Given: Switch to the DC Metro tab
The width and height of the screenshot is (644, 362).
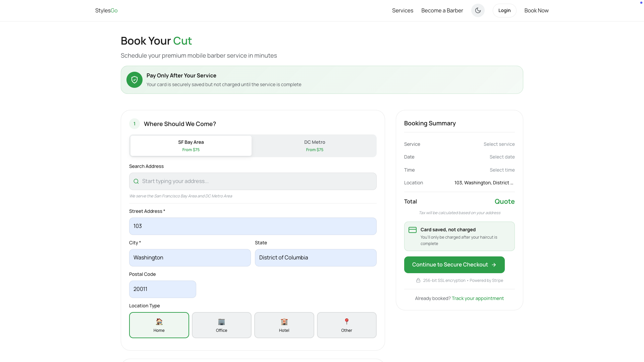Looking at the screenshot, I should (x=314, y=146).
